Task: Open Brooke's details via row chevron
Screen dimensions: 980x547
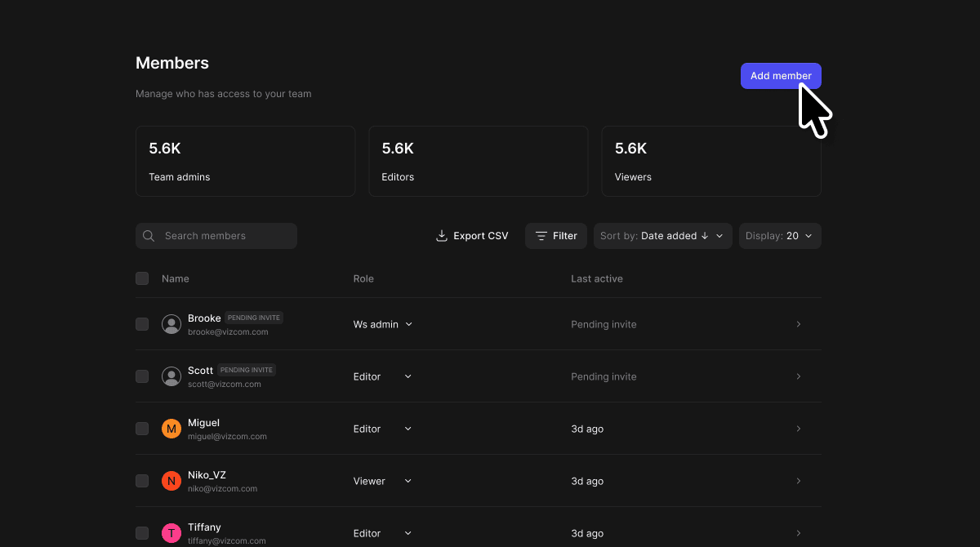Action: (799, 324)
